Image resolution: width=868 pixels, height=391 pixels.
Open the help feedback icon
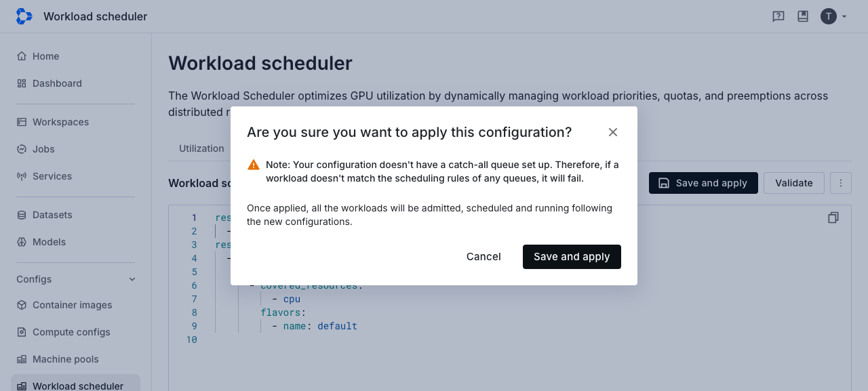coord(778,16)
